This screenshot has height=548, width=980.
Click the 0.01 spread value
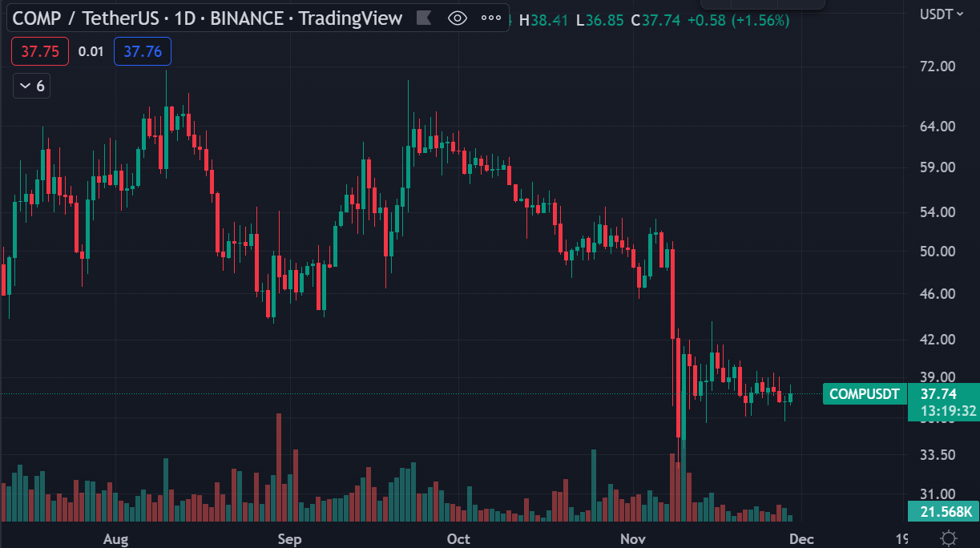91,52
